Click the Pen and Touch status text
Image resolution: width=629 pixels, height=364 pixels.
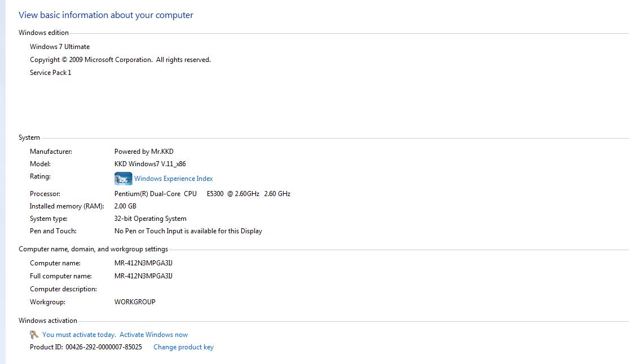point(188,232)
